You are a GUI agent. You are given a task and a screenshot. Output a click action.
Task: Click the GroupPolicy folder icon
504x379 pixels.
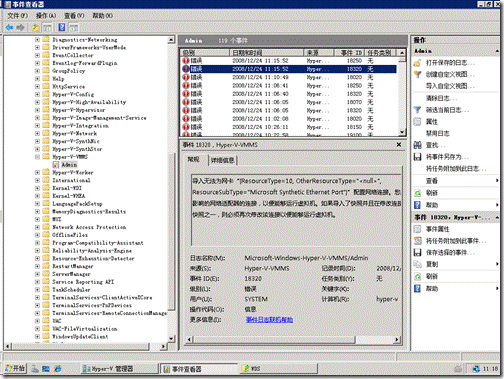(x=46, y=71)
